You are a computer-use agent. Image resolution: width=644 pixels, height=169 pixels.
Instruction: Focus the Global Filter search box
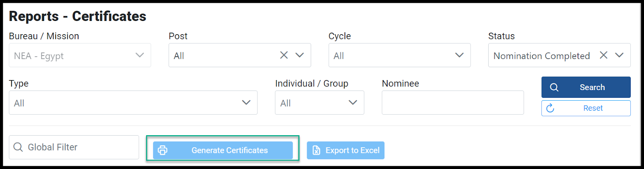(74, 147)
